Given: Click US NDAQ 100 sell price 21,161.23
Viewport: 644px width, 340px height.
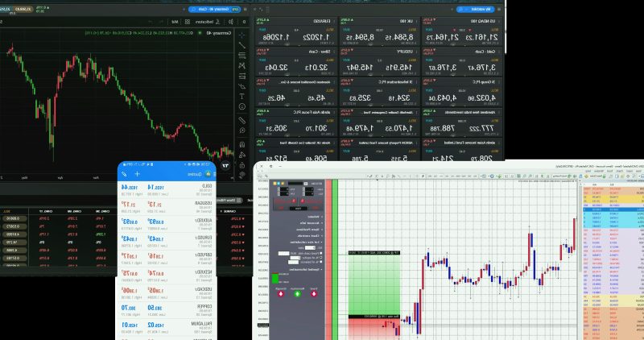Looking at the screenshot, I should click(481, 37).
